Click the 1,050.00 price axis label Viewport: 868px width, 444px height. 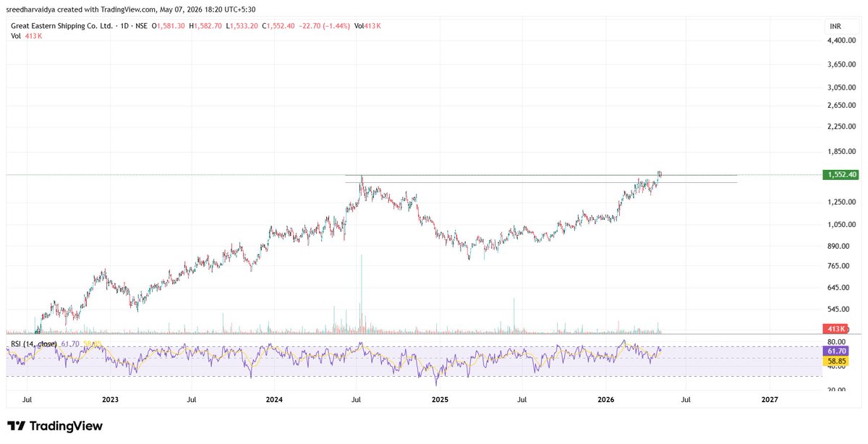point(842,225)
